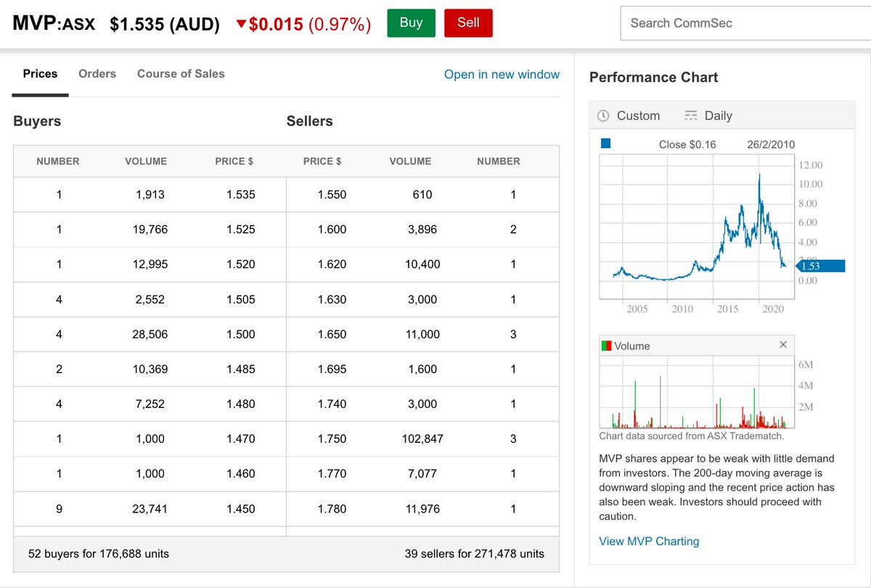This screenshot has height=588, width=871.
Task: Select the seller volume 7,077 cell
Action: 422,473
